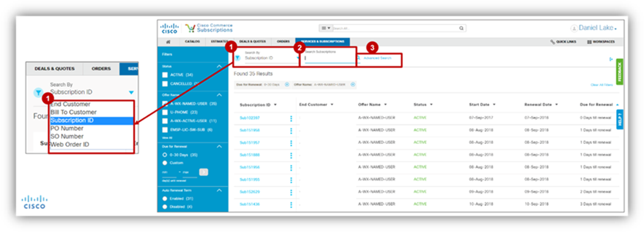The width and height of the screenshot is (644, 232).
Task: Switch to the Catalog tab
Action: [192, 41]
